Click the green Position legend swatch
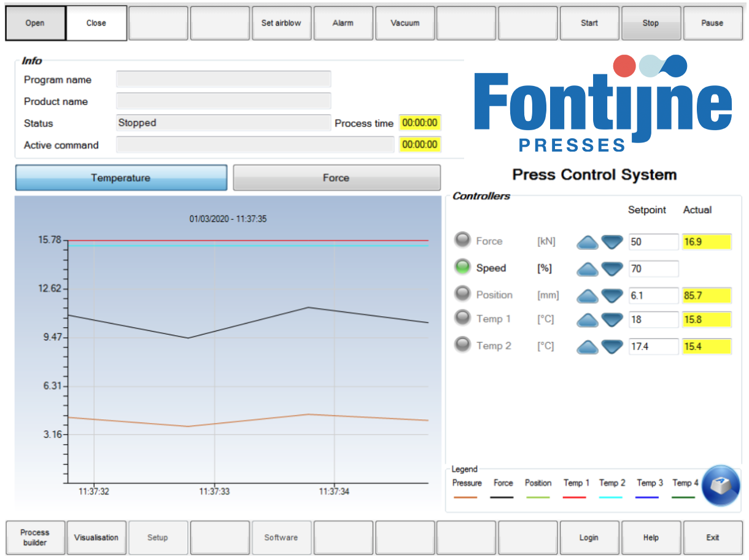This screenshot has height=560, width=749. (538, 497)
